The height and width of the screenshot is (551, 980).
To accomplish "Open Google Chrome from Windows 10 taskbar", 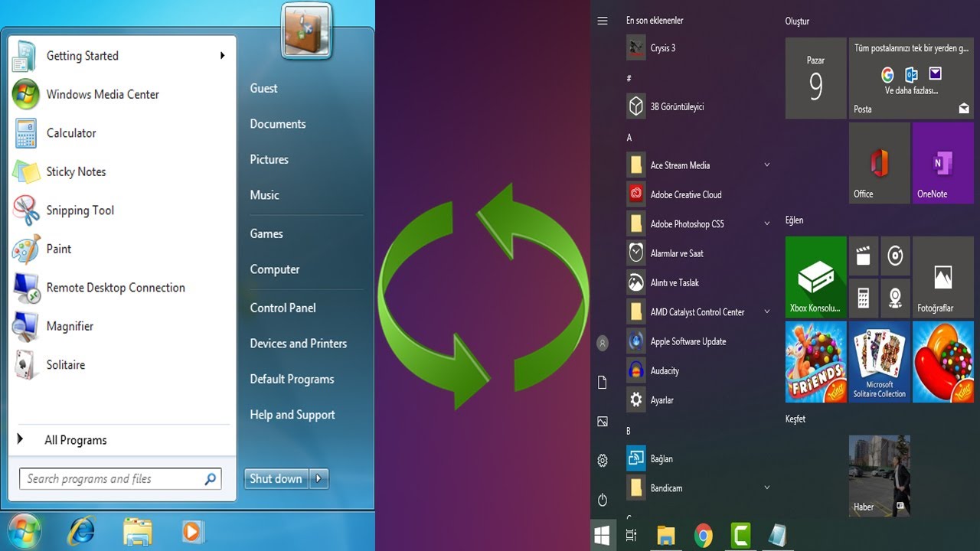I will tap(703, 536).
